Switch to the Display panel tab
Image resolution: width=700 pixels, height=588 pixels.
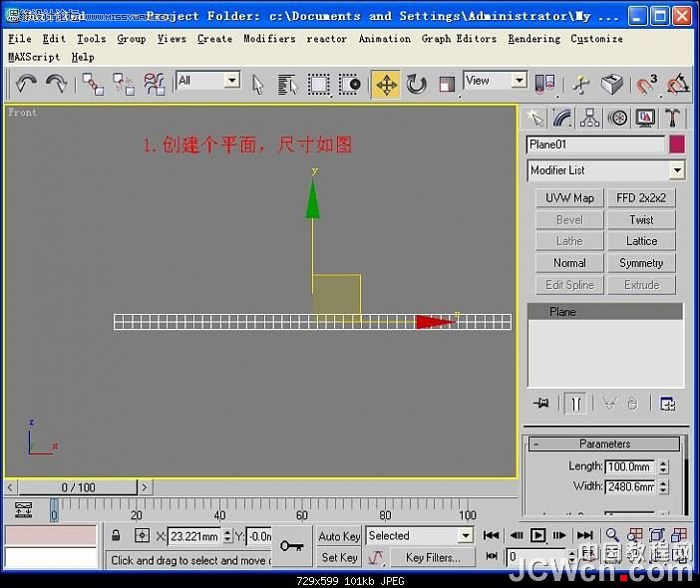point(645,119)
